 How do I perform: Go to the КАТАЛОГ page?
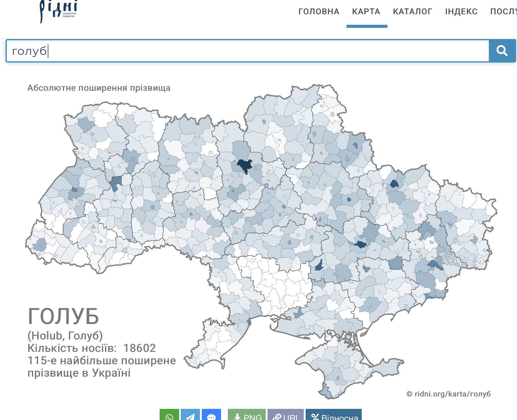(413, 12)
